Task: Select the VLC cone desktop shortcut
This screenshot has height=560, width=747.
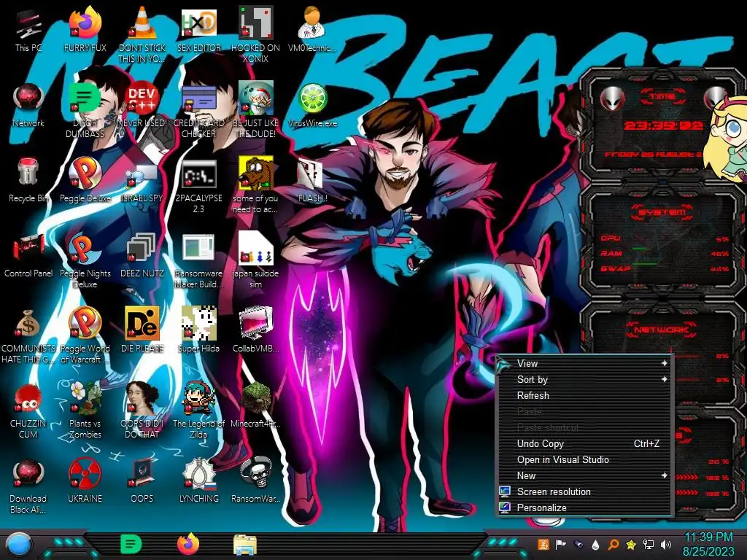Action: pos(142,34)
